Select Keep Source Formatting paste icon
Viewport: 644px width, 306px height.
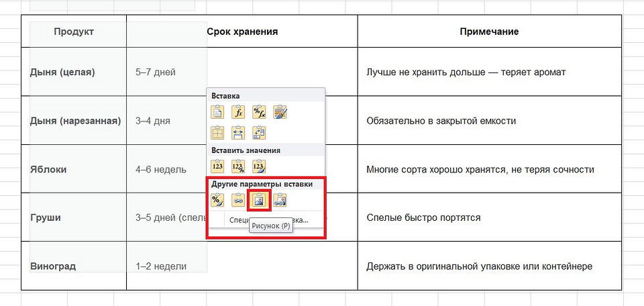(280, 111)
